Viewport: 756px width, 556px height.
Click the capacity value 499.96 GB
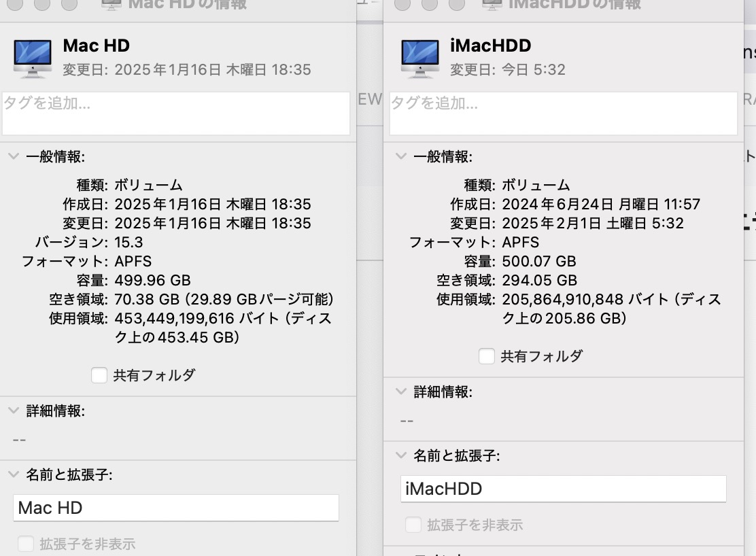click(152, 280)
